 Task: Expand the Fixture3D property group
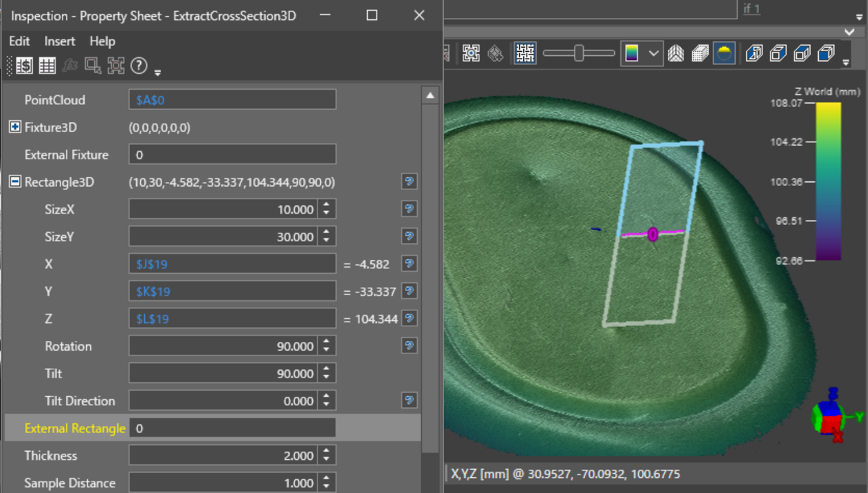click(16, 127)
